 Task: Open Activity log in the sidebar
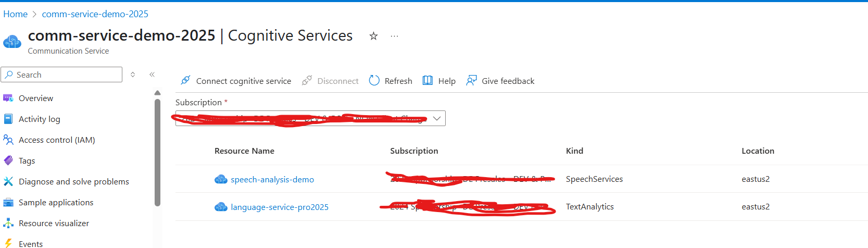click(x=40, y=119)
